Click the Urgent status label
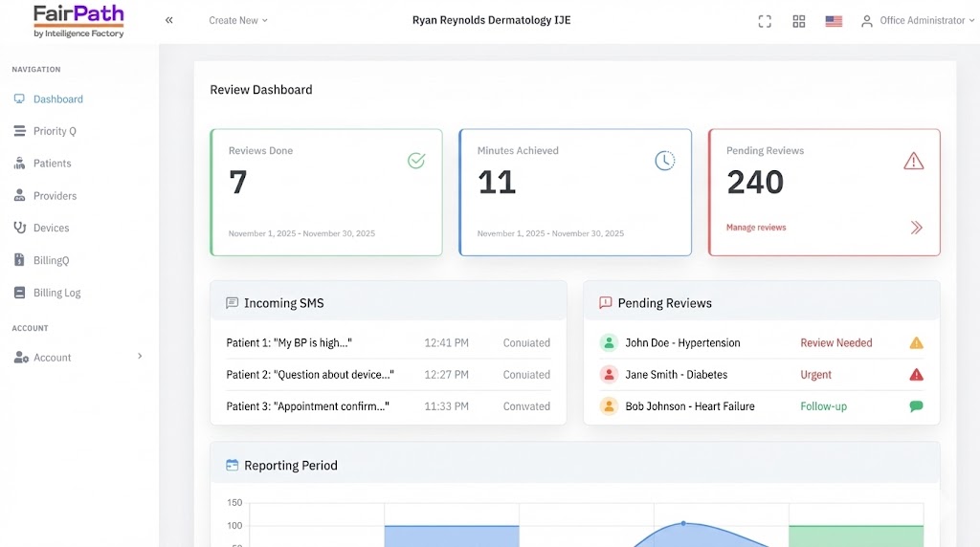 pyautogui.click(x=815, y=375)
